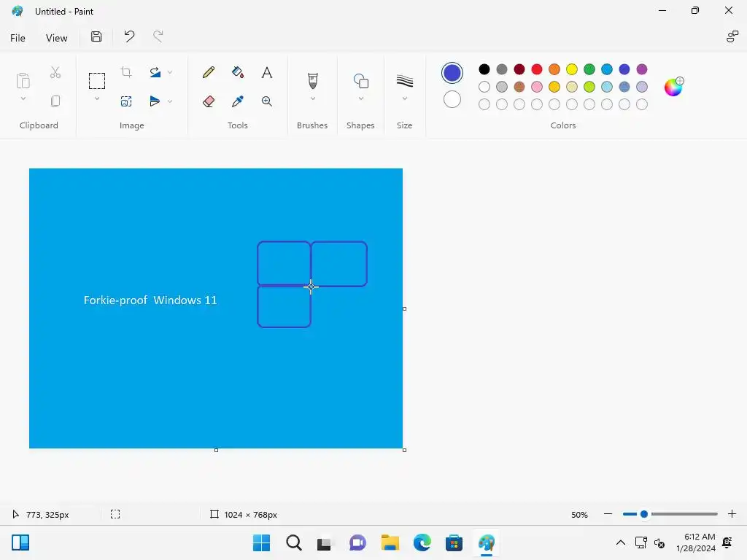This screenshot has height=560, width=747.
Task: Open the Windows Start menu
Action: click(261, 542)
